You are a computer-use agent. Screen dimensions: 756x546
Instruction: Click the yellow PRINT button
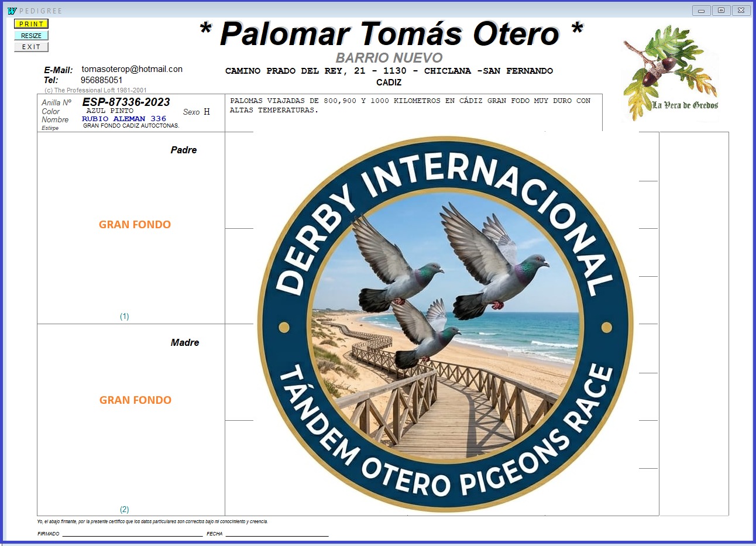coord(31,24)
